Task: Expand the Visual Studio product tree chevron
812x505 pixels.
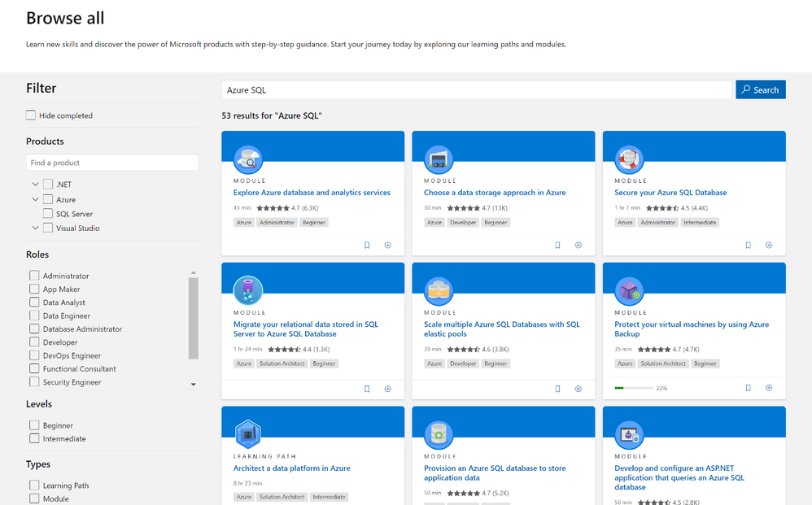Action: tap(35, 228)
